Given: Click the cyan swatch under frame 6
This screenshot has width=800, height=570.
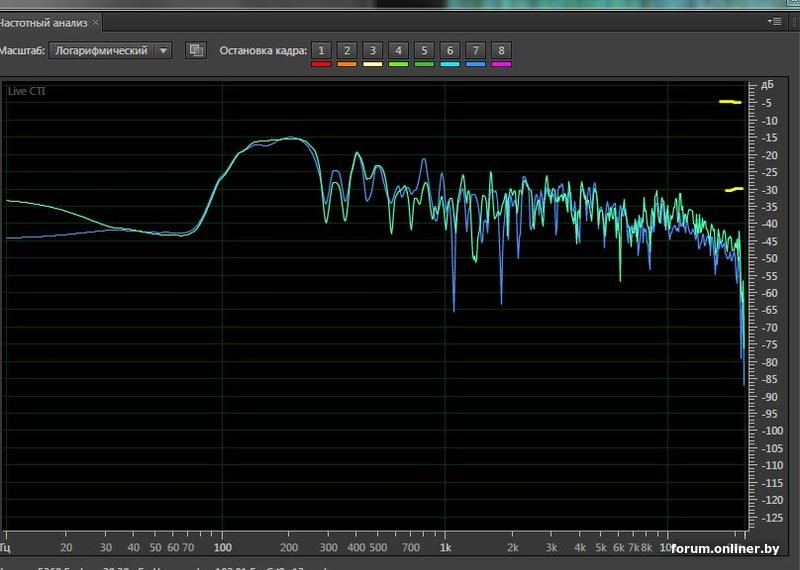Looking at the screenshot, I should pyautogui.click(x=450, y=64).
